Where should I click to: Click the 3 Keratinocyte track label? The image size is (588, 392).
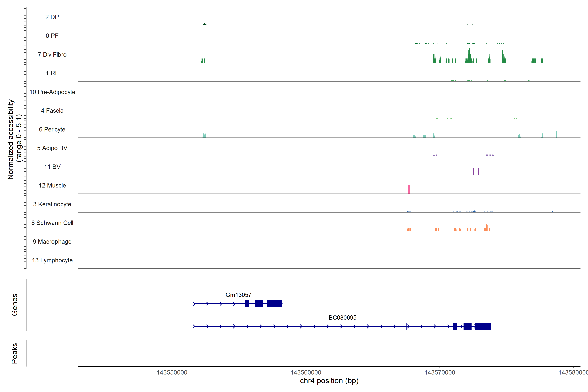(52, 204)
